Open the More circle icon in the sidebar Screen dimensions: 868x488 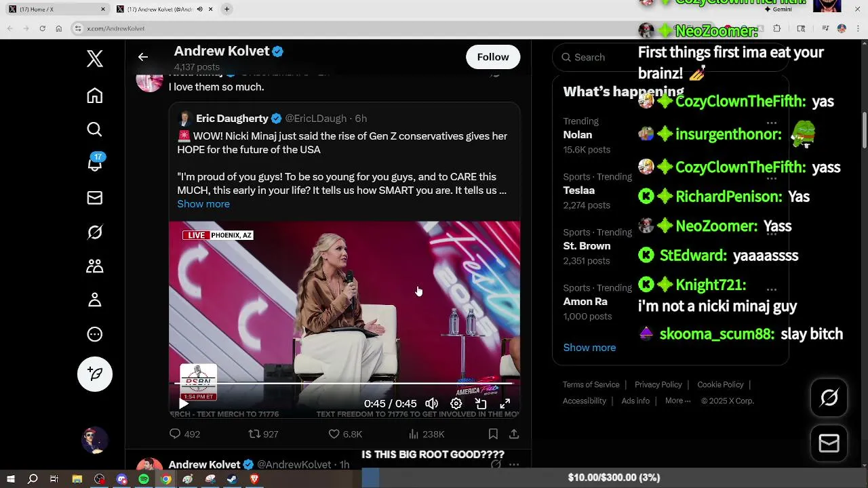[x=95, y=334]
